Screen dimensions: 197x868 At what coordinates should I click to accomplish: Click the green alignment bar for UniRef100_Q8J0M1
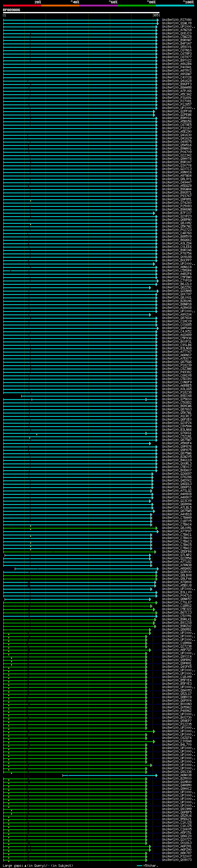[80, 528]
